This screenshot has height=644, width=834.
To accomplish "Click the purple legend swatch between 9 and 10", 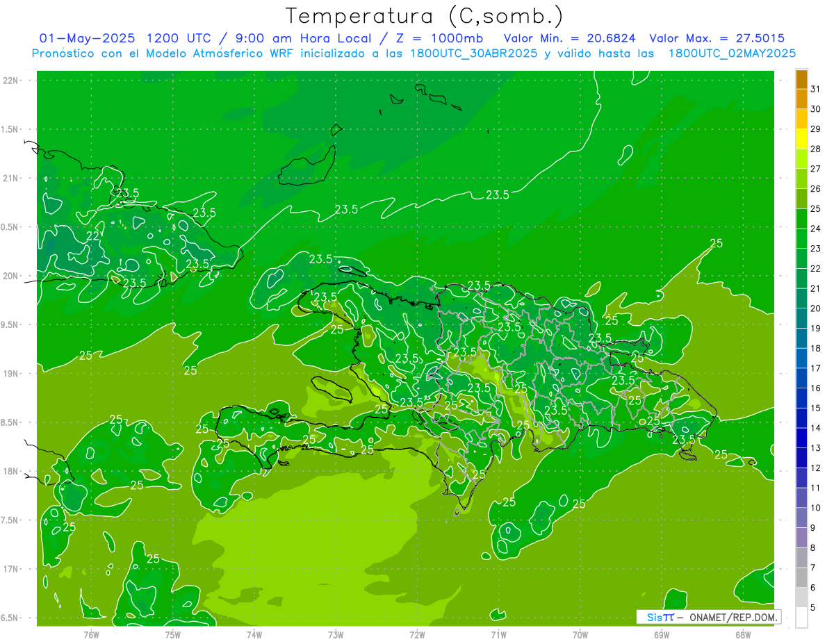I will [x=801, y=518].
